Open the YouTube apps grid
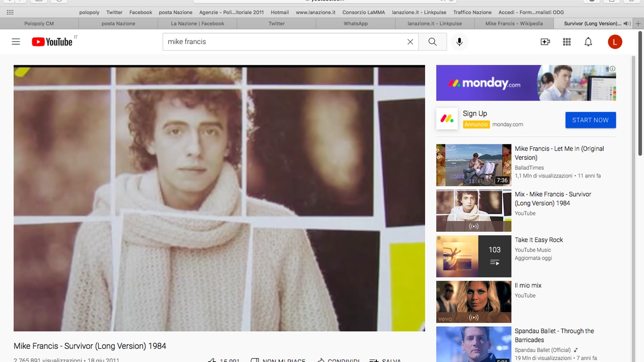This screenshot has width=644, height=362. point(567,42)
